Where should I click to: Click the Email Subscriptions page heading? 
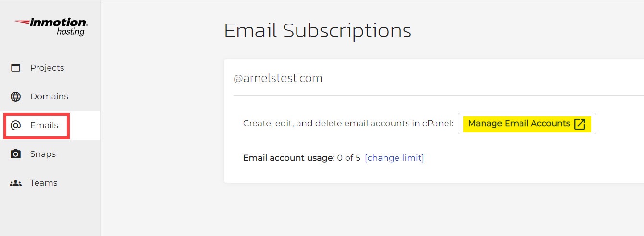coord(318,31)
